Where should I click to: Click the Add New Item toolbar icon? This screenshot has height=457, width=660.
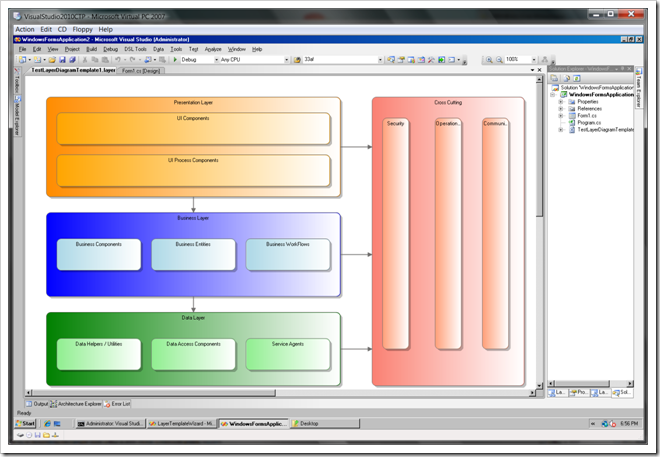pyautogui.click(x=37, y=60)
